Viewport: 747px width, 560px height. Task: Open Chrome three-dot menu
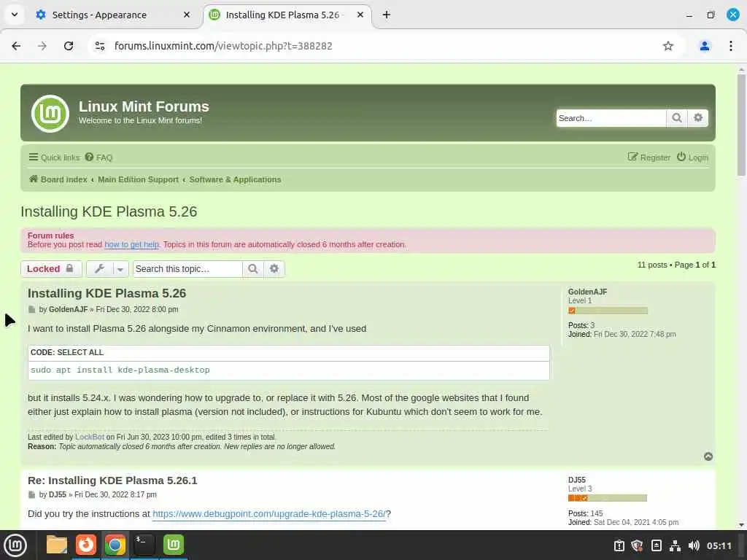click(731, 46)
